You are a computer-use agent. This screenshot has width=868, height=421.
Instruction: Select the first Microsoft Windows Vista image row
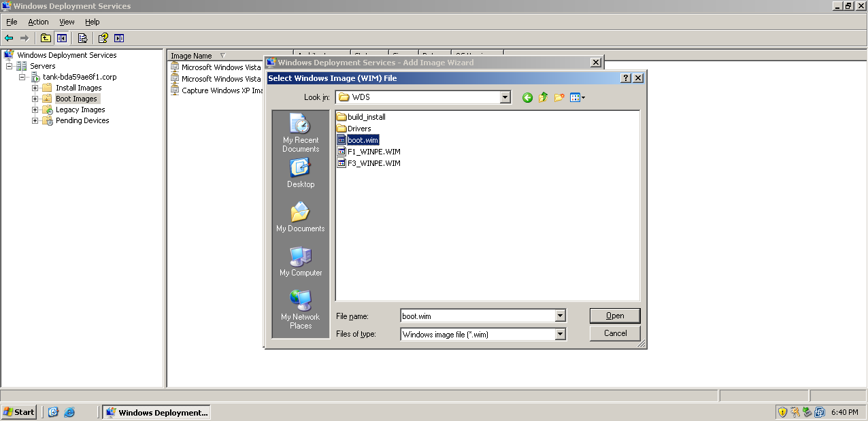coord(216,67)
